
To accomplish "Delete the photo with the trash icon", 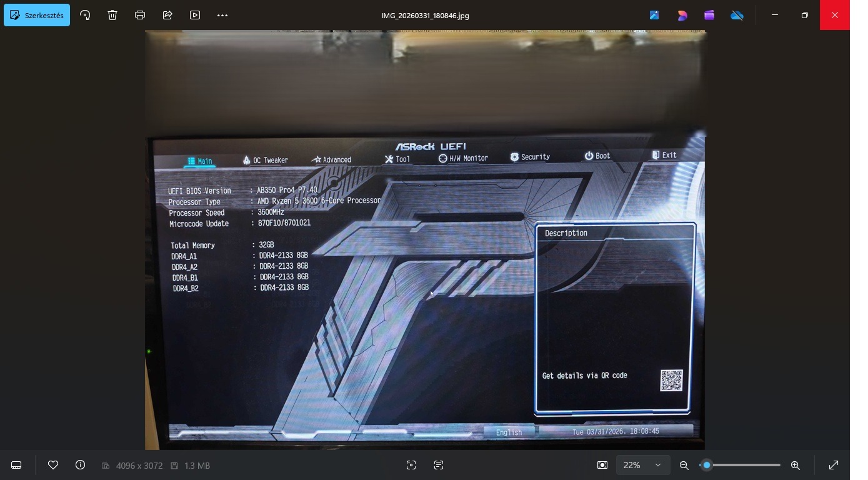I will pyautogui.click(x=112, y=15).
